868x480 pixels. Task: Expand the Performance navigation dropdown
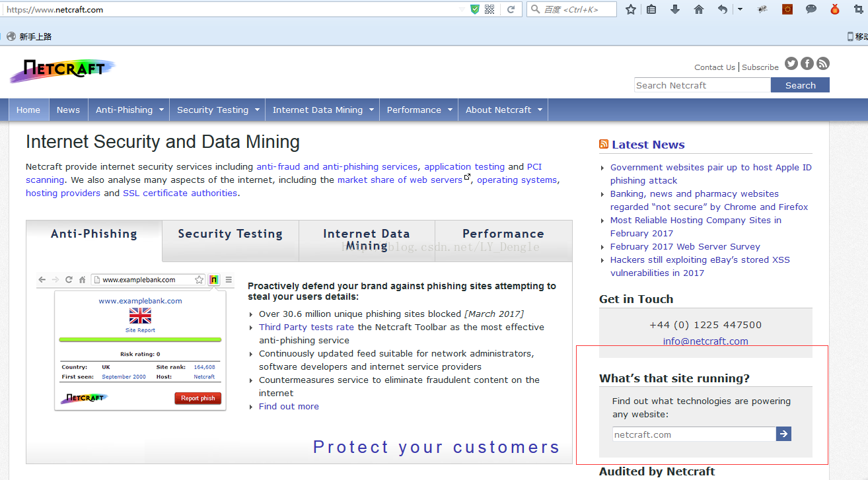pos(419,110)
